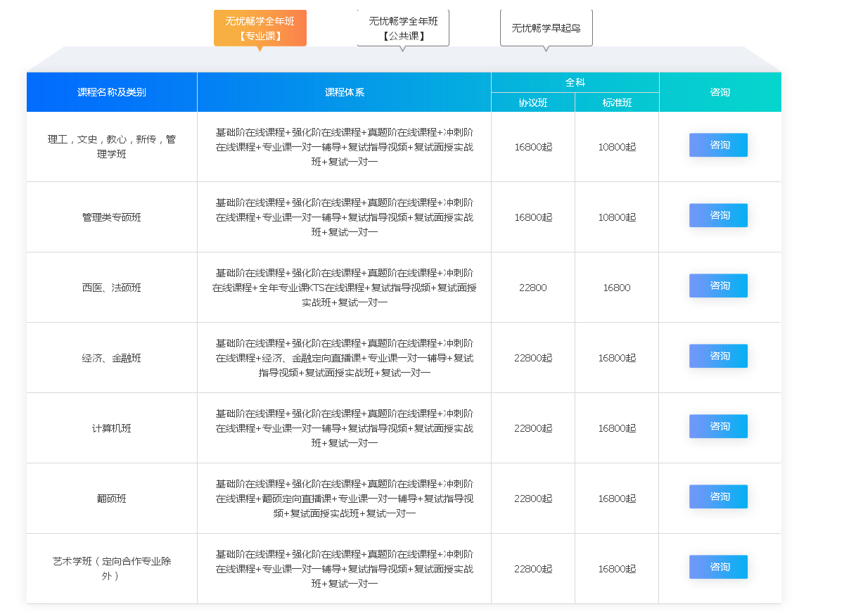The height and width of the screenshot is (616, 844).
Task: Select the 标准班 column header
Action: coord(616,102)
